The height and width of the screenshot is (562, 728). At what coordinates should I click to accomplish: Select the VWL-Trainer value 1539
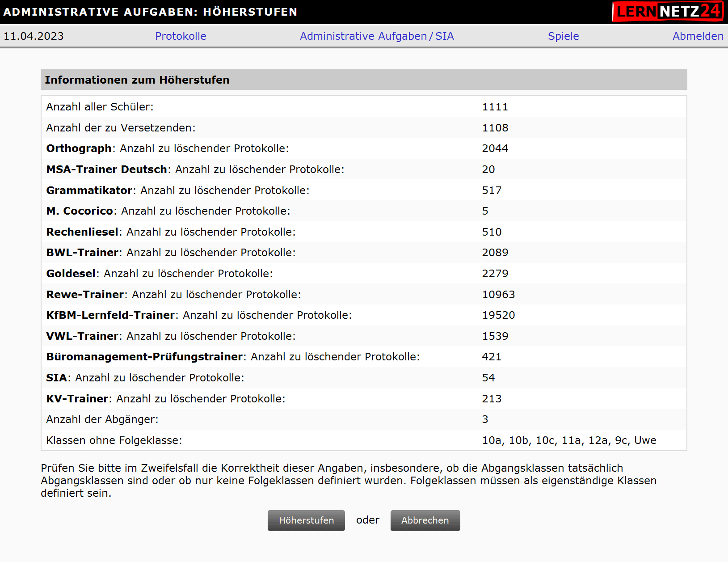coord(495,336)
